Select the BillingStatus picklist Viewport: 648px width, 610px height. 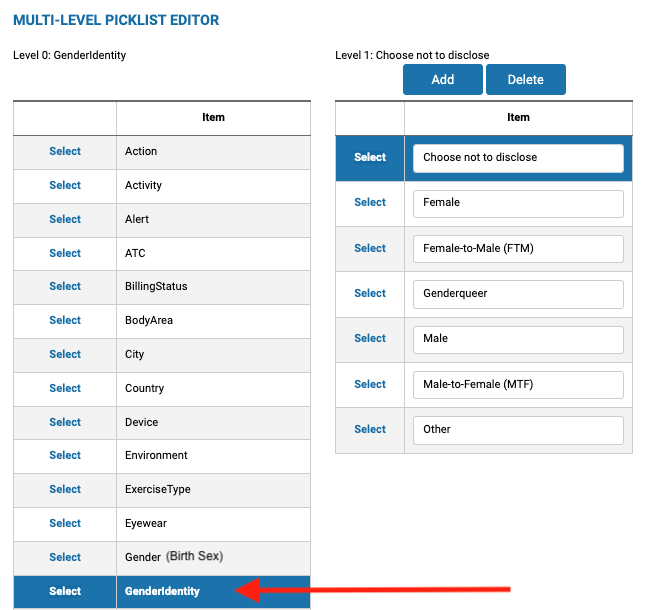(x=65, y=286)
